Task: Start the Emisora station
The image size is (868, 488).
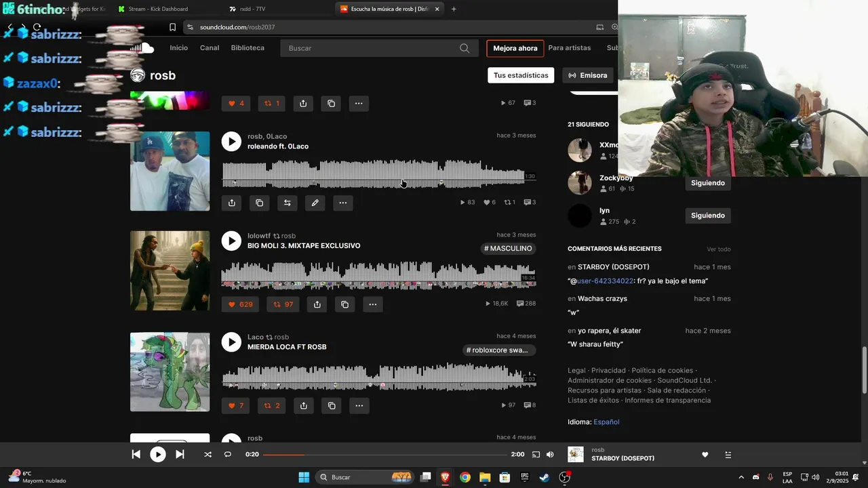Action: click(x=588, y=75)
